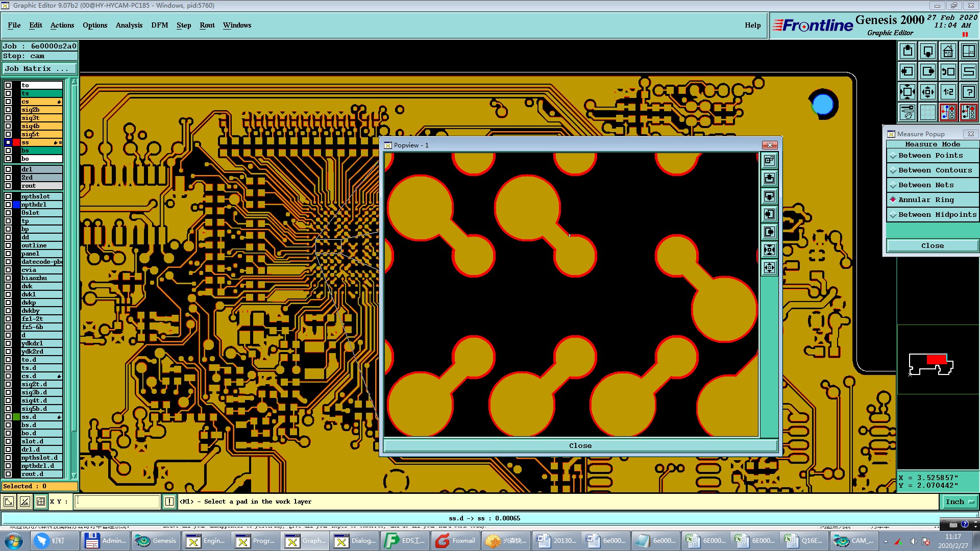The height and width of the screenshot is (551, 980).
Task: Click the previous view undo icon
Action: click(948, 71)
